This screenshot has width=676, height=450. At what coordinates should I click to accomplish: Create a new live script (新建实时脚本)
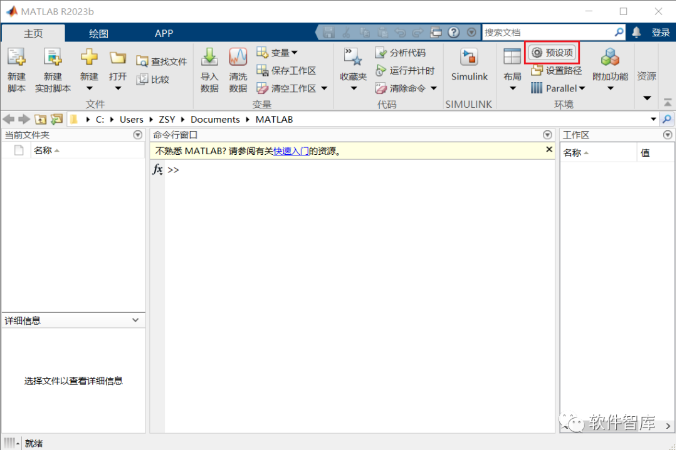[x=53, y=69]
